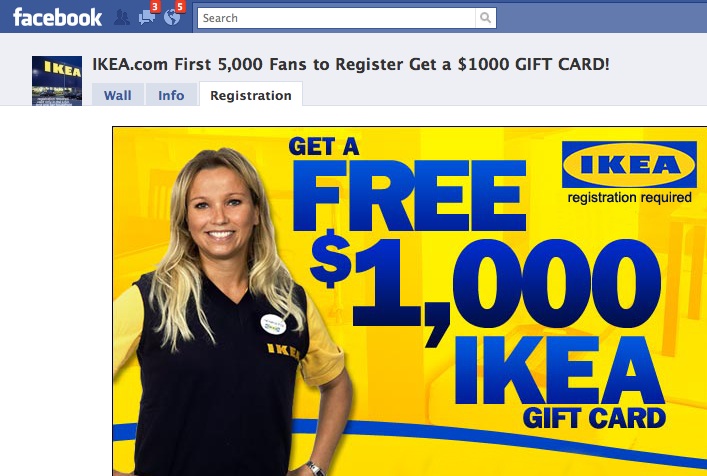Click the IKEA store page profile thumbnail
This screenshot has height=476, width=707.
57,81
